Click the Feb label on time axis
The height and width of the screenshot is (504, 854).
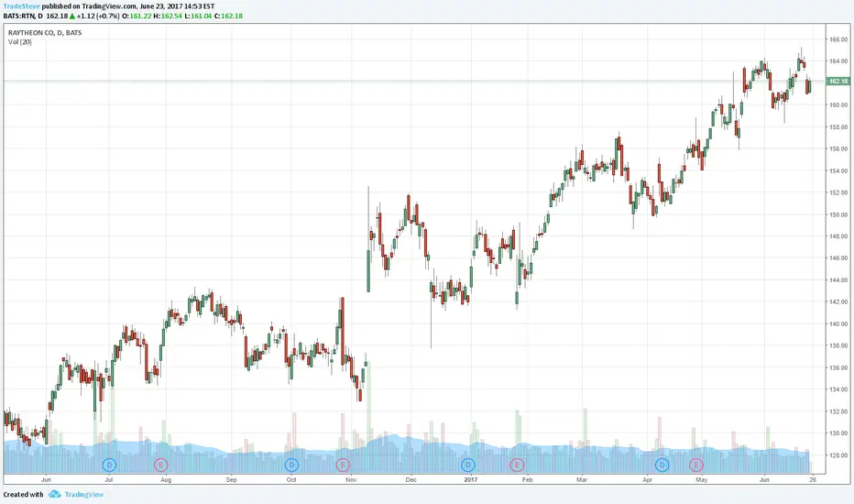pyautogui.click(x=527, y=480)
